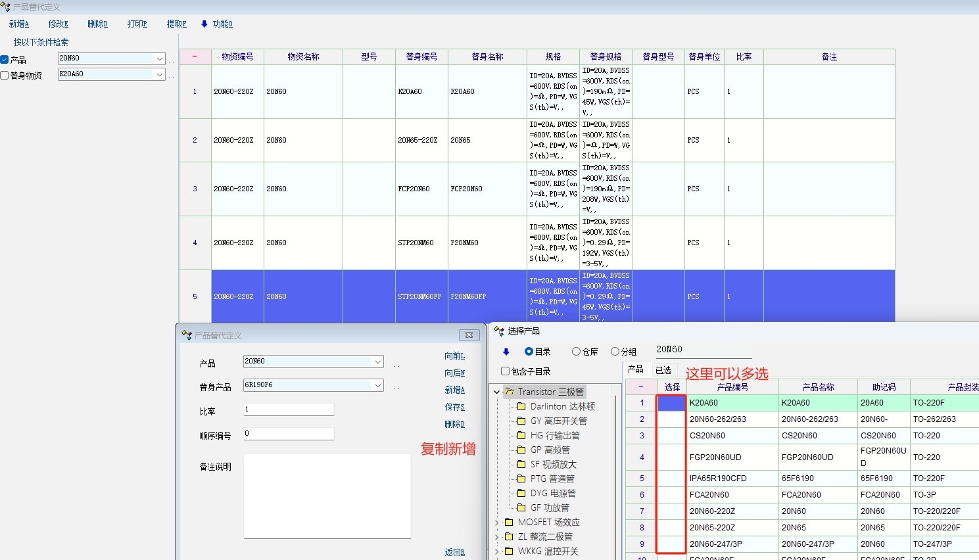Click the MOSFET 场效应 folder icon
The height and width of the screenshot is (560, 979).
pos(509,522)
